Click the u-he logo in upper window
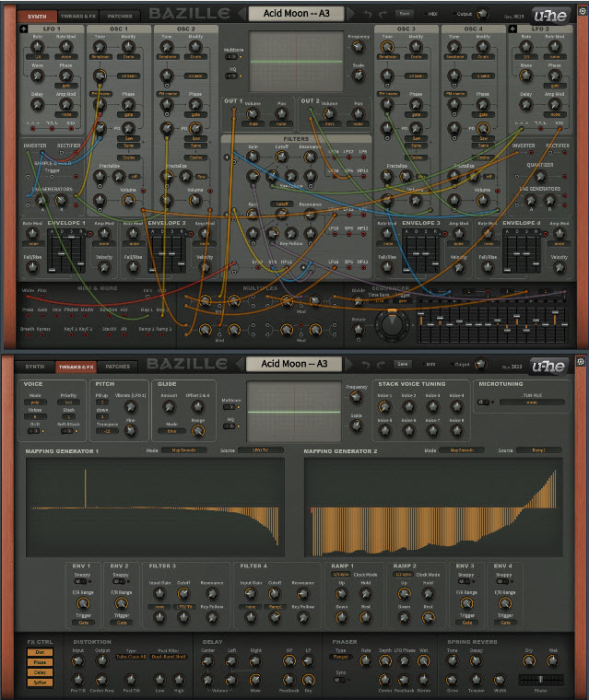 [x=550, y=16]
